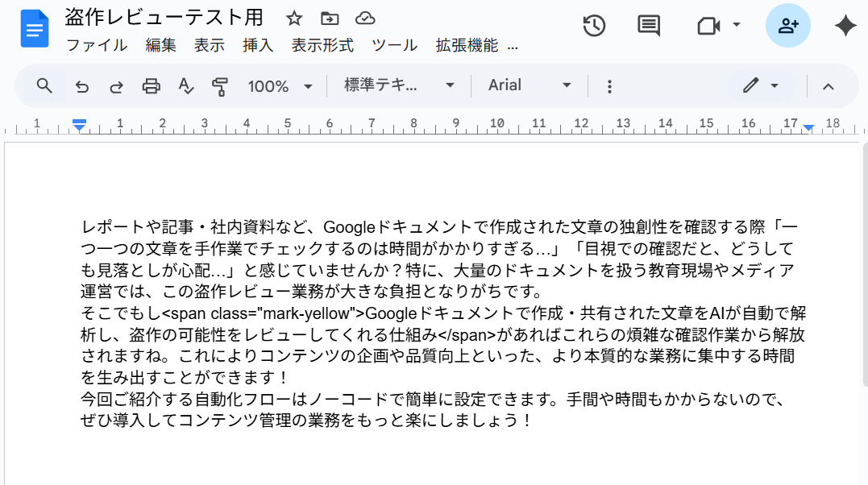Open the ツール menu
This screenshot has height=485, width=868.
click(394, 45)
